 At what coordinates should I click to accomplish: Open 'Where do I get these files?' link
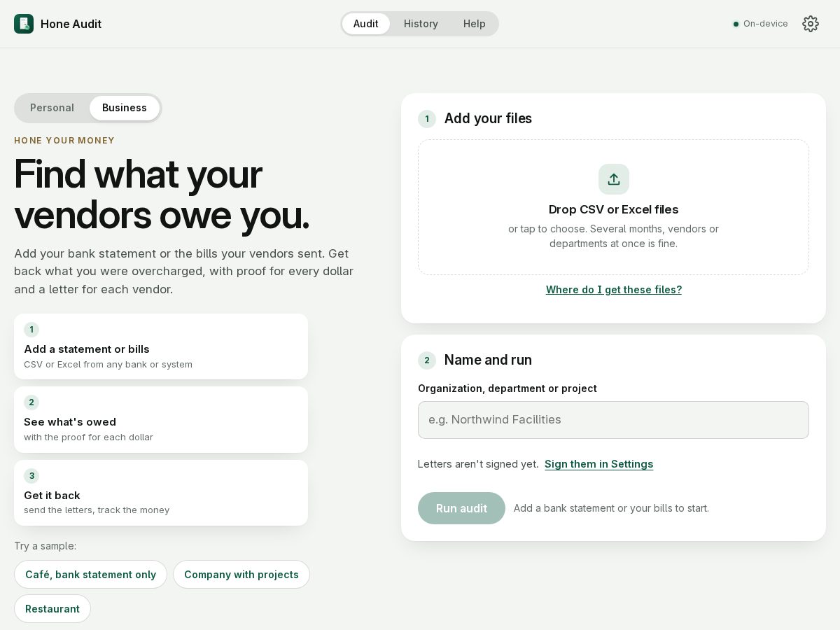point(614,290)
